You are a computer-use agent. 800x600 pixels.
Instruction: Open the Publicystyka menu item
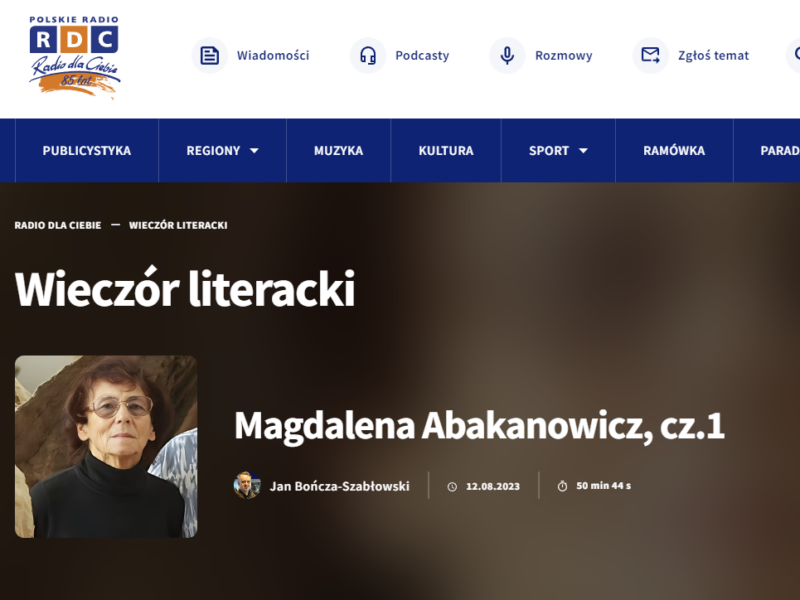click(x=87, y=151)
